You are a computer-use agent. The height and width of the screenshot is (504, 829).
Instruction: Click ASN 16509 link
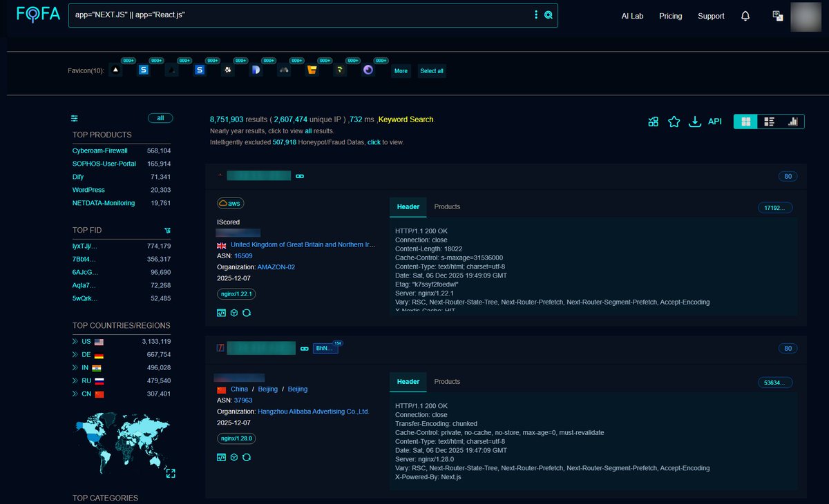point(243,255)
